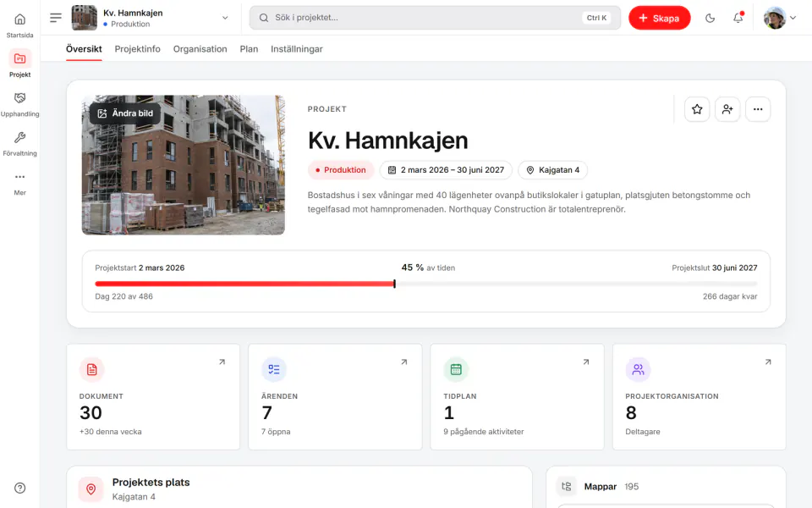Switch to the Projektinfo tab
Screen dimensions: 812x508
tap(137, 49)
